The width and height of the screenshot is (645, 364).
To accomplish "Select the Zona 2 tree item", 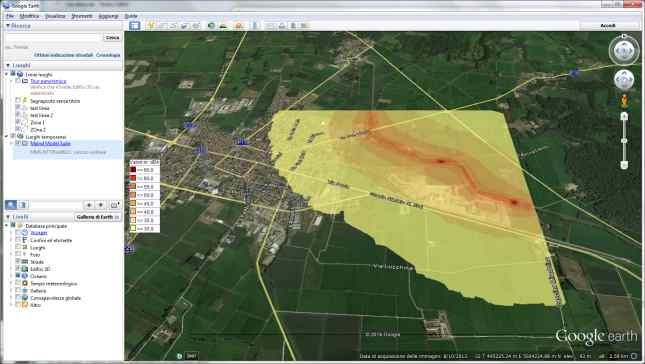I will point(37,130).
